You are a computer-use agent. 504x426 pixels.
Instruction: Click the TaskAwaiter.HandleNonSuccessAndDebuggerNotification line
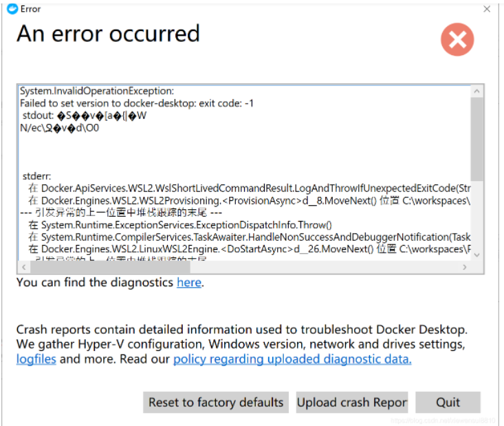click(250, 237)
